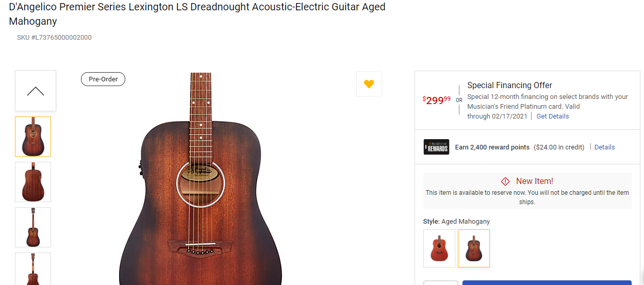Click the $299.99 price
The image size is (644, 285).
[x=437, y=100]
